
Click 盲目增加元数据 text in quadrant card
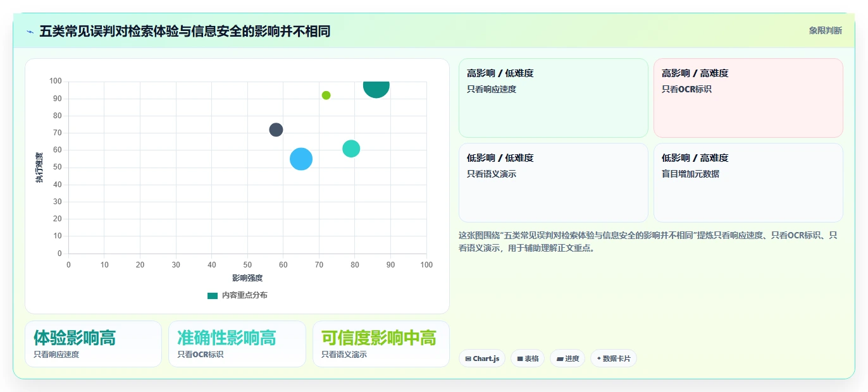coord(690,174)
